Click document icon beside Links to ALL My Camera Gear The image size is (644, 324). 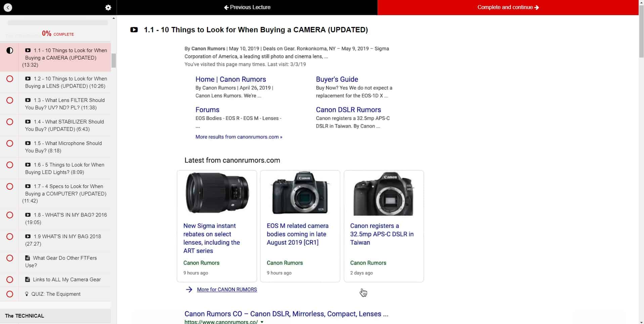coord(28,280)
